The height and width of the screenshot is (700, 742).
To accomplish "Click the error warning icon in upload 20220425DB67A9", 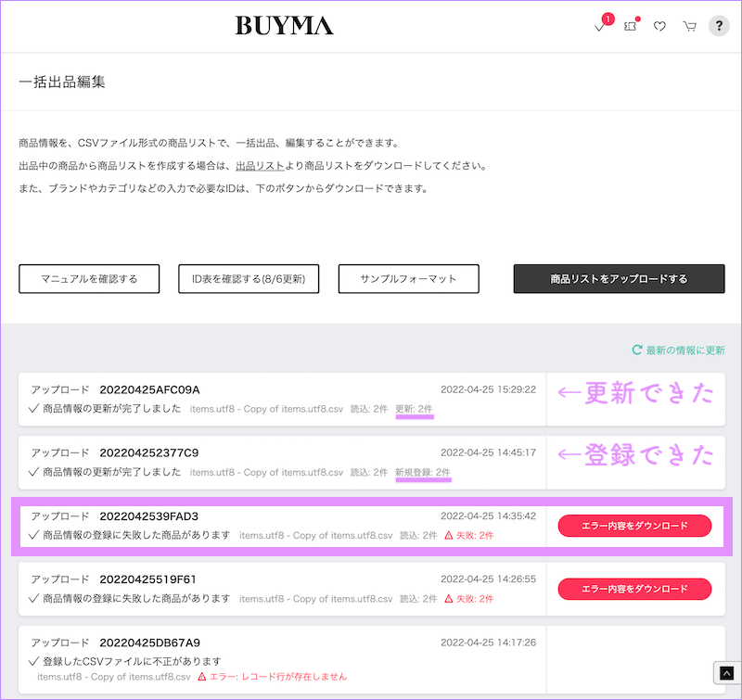I will (x=203, y=677).
